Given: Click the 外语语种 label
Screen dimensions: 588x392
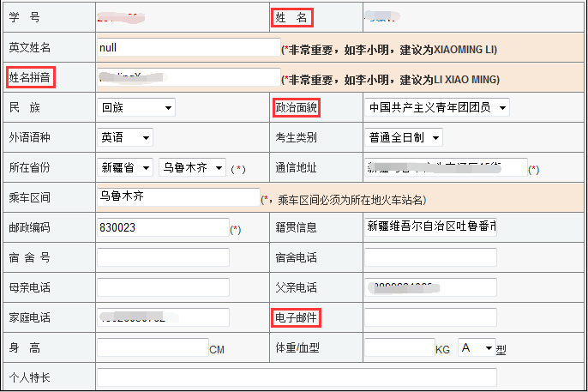Looking at the screenshot, I should point(29,137).
